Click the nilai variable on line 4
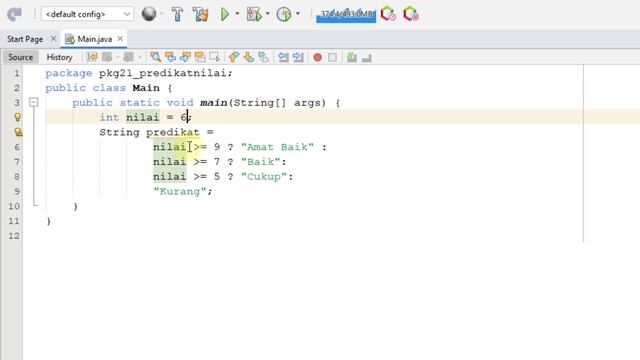The width and height of the screenshot is (640, 360). [x=142, y=118]
